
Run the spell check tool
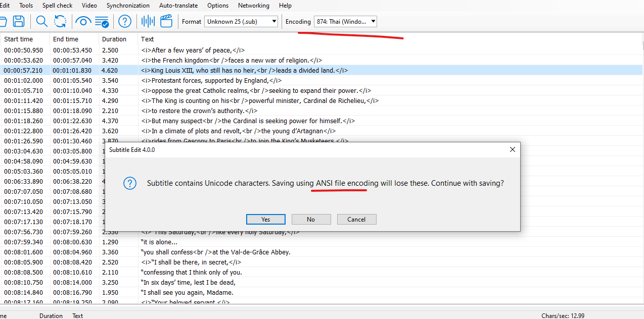(102, 21)
